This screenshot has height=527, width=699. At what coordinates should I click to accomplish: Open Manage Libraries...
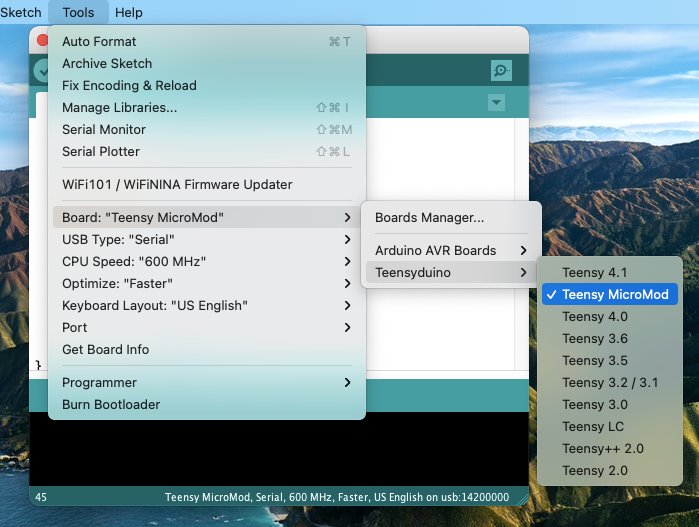tap(207, 107)
